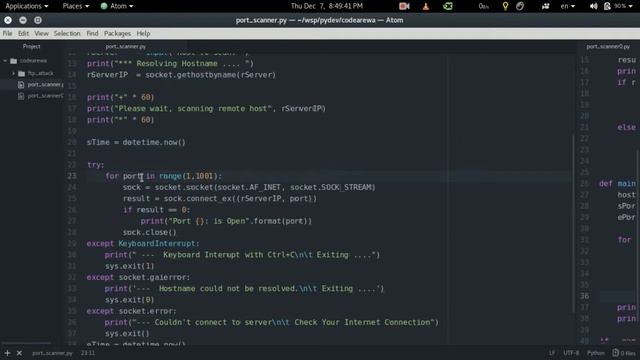This screenshot has height=360, width=640.
Task: Open the File menu
Action: [7, 33]
